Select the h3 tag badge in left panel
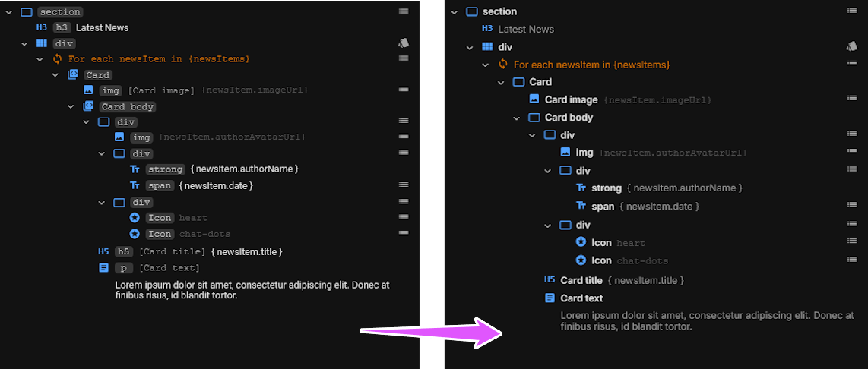The image size is (868, 369). [62, 27]
